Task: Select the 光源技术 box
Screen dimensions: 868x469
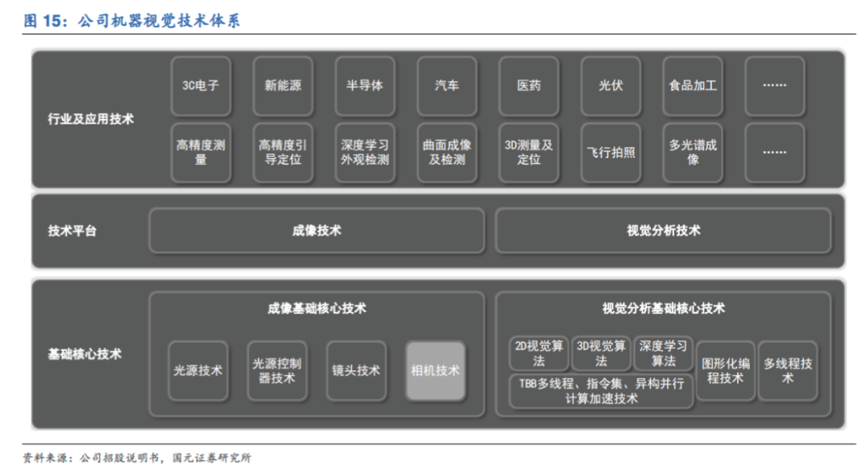Action: point(199,370)
